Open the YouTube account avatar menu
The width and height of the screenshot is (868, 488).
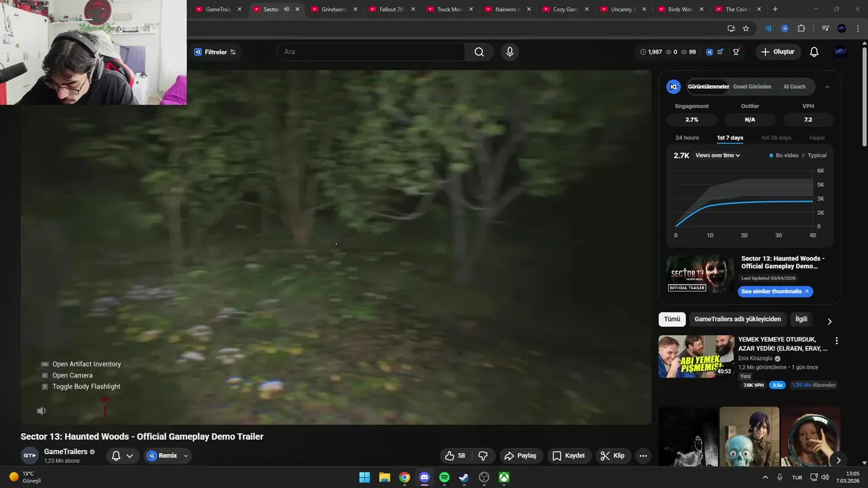(x=841, y=52)
